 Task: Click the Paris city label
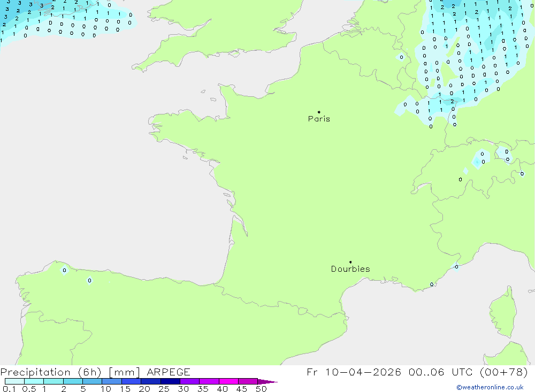tap(319, 119)
